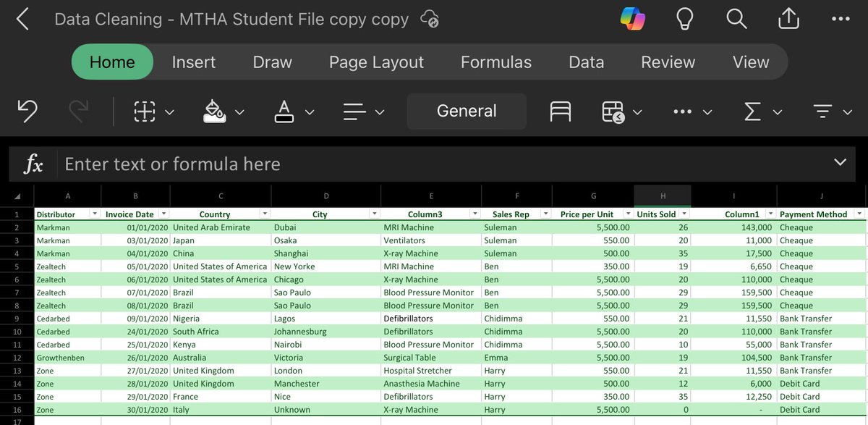Switch to the Review tab
Screen dimensions: 868x425
pos(668,62)
